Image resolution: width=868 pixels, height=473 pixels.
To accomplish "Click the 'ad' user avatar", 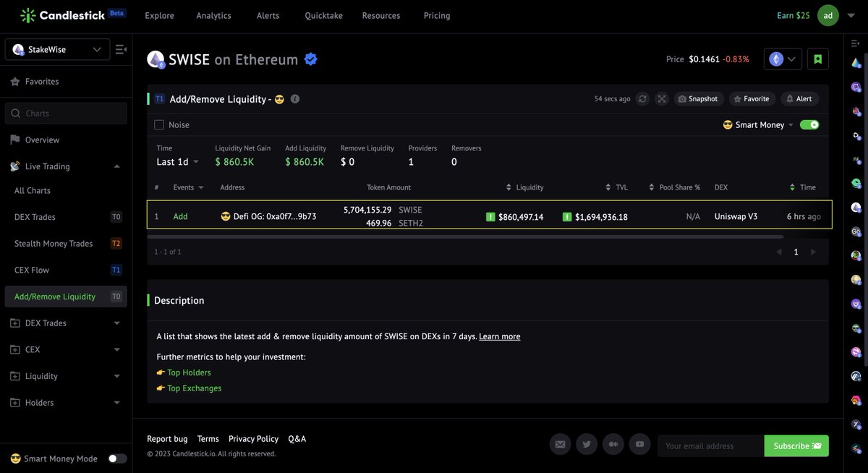I will [x=828, y=15].
